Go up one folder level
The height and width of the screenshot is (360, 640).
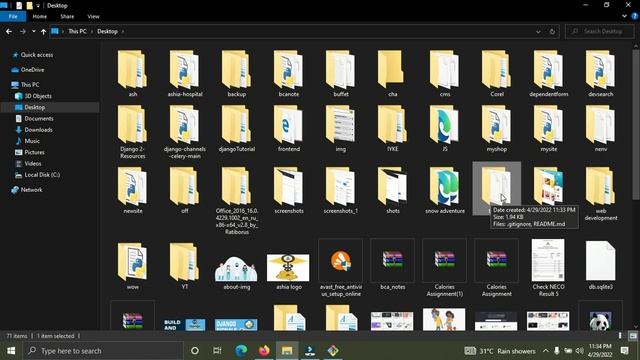point(43,31)
